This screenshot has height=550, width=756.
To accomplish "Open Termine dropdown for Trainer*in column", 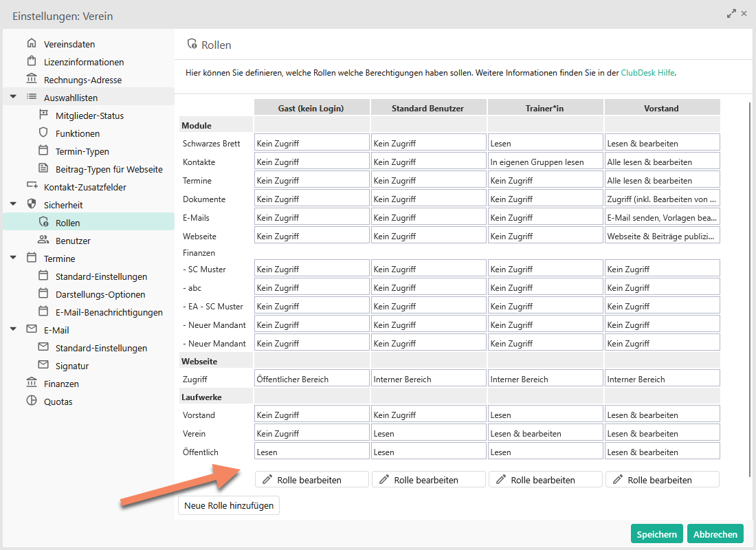I will 545,180.
